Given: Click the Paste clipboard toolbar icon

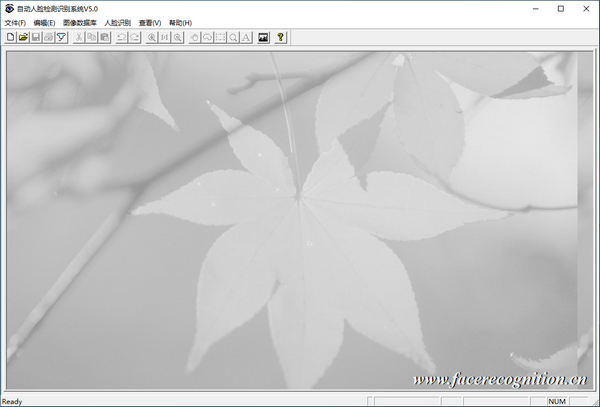Looking at the screenshot, I should [104, 37].
